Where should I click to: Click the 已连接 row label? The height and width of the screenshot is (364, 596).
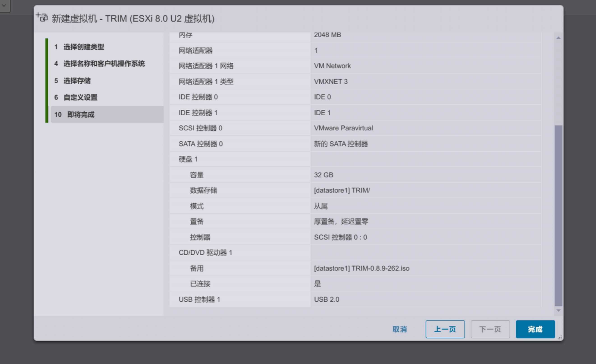(x=200, y=283)
